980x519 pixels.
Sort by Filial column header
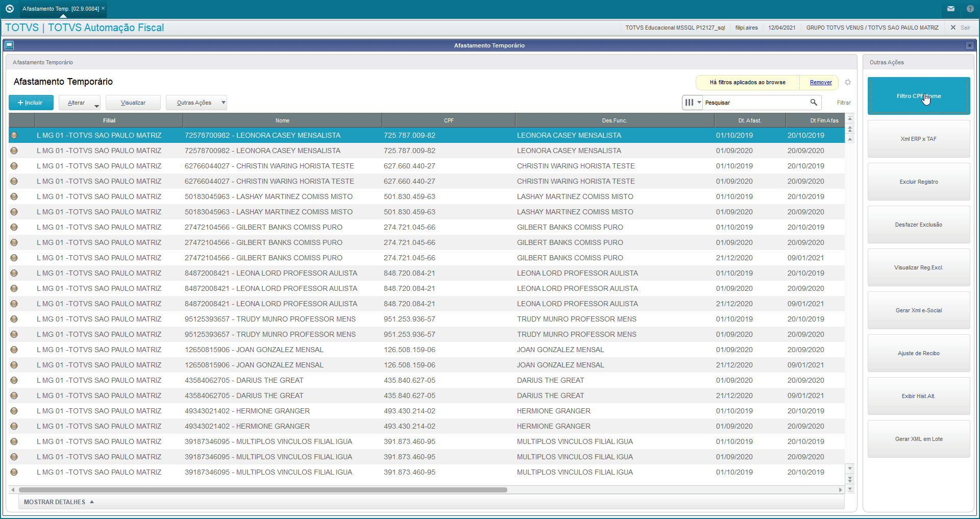(x=109, y=120)
